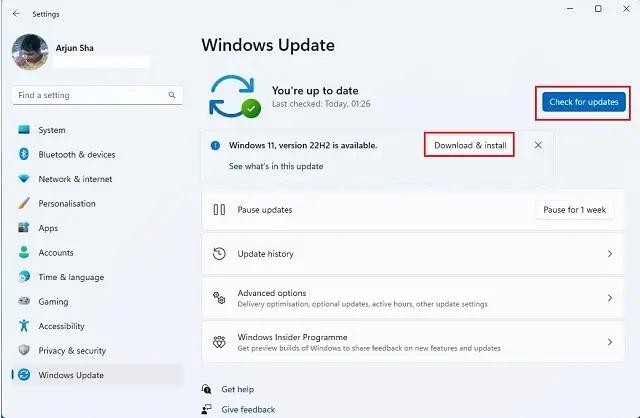Click the back arrow in Settings header

pyautogui.click(x=16, y=13)
